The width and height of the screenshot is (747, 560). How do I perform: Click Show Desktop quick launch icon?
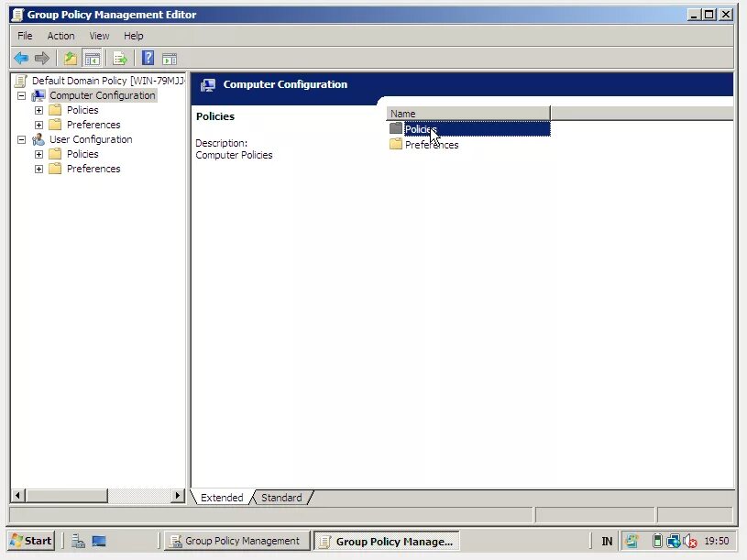click(99, 542)
